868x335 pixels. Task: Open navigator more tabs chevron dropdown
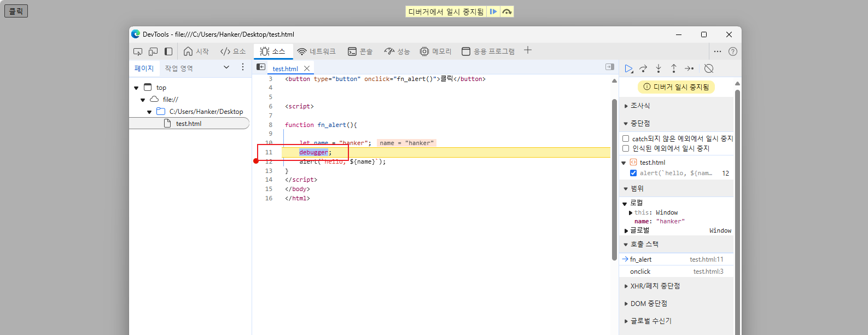click(x=226, y=67)
